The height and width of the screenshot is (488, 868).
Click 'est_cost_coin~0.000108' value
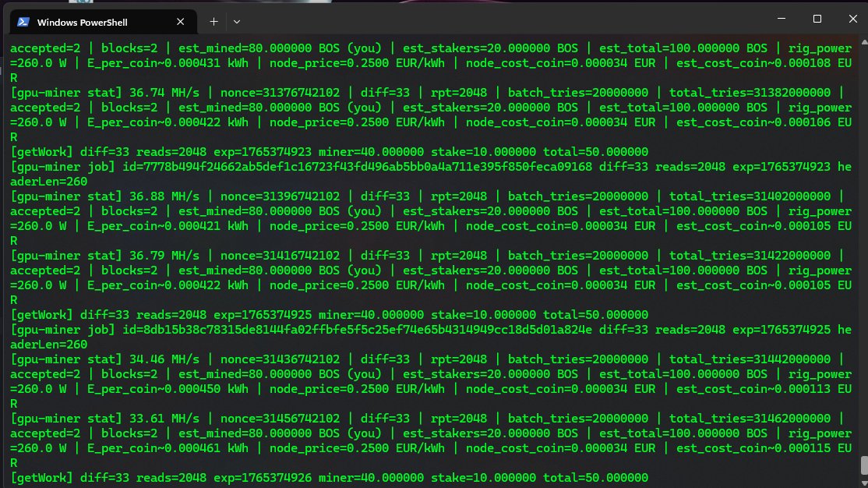(753, 63)
